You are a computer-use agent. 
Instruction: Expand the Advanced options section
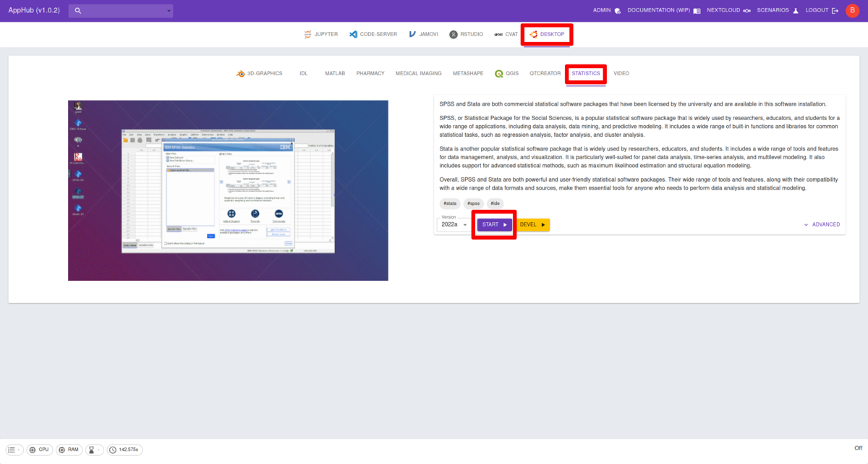(x=822, y=224)
